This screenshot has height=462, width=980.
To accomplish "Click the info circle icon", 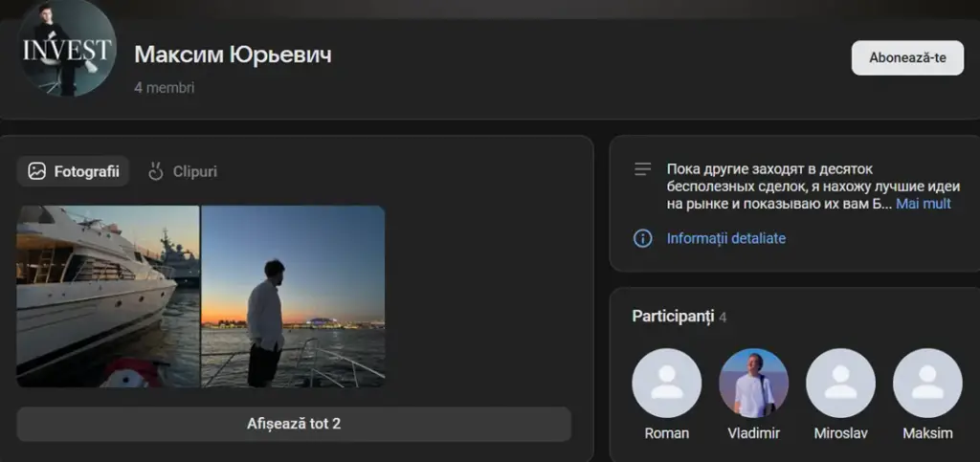I will coord(642,238).
